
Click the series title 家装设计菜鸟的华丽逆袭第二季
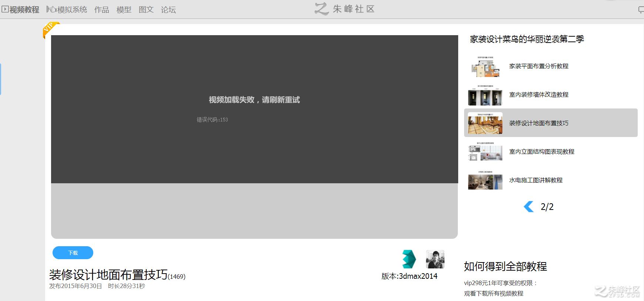[x=527, y=39]
